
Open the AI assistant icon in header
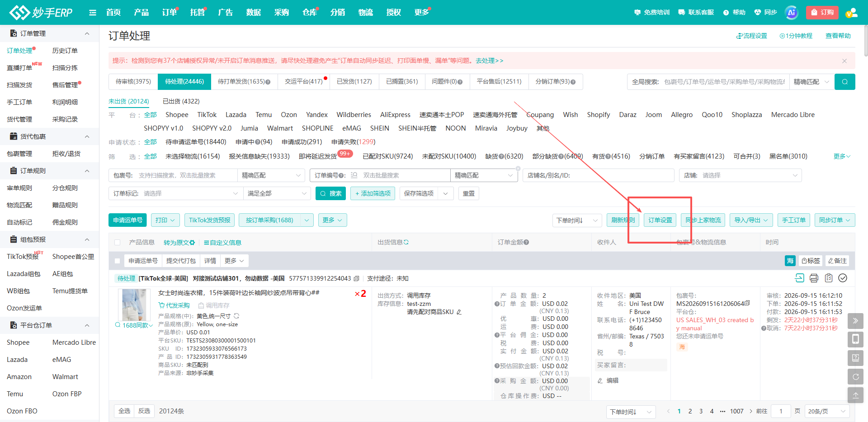[x=791, y=13]
